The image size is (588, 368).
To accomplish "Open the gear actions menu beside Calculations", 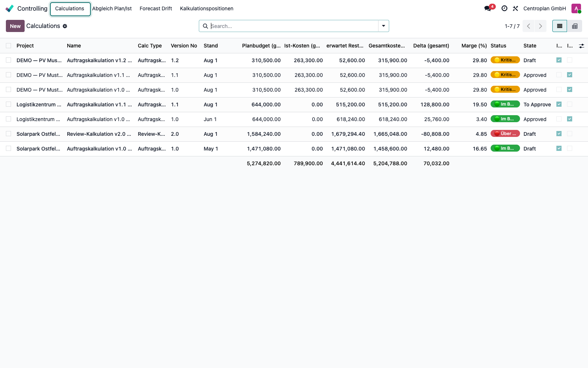I will [65, 26].
